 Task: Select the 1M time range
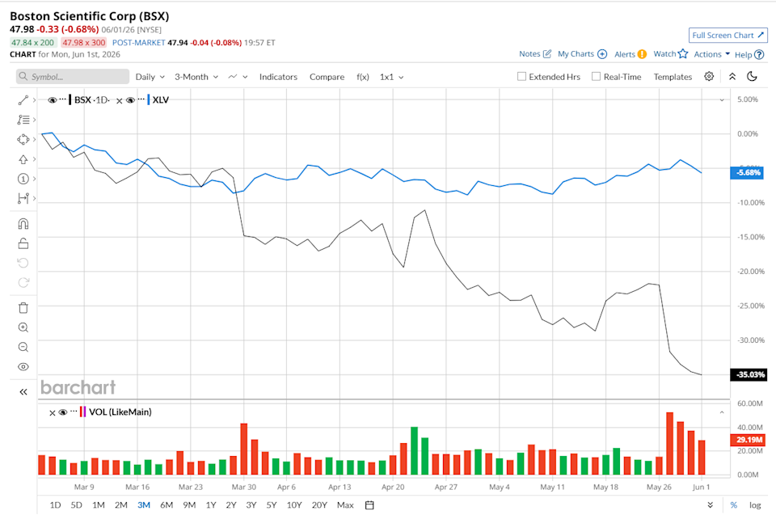click(x=99, y=505)
